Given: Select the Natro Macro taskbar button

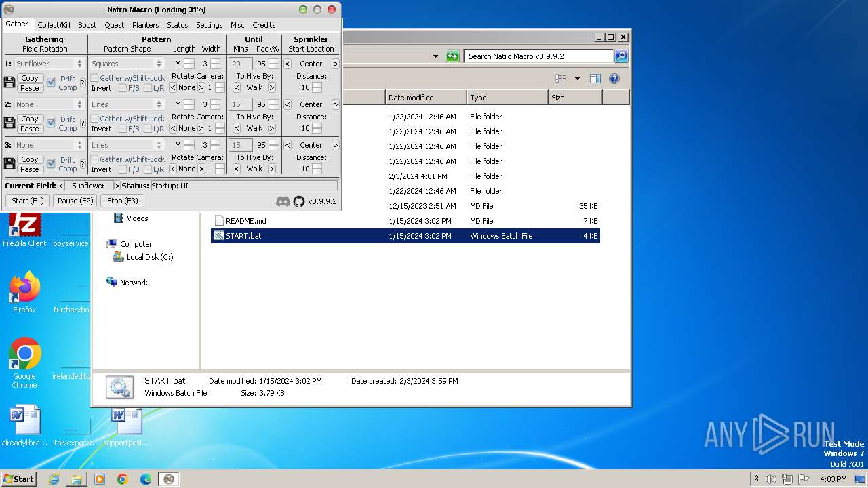Looking at the screenshot, I should [169, 479].
